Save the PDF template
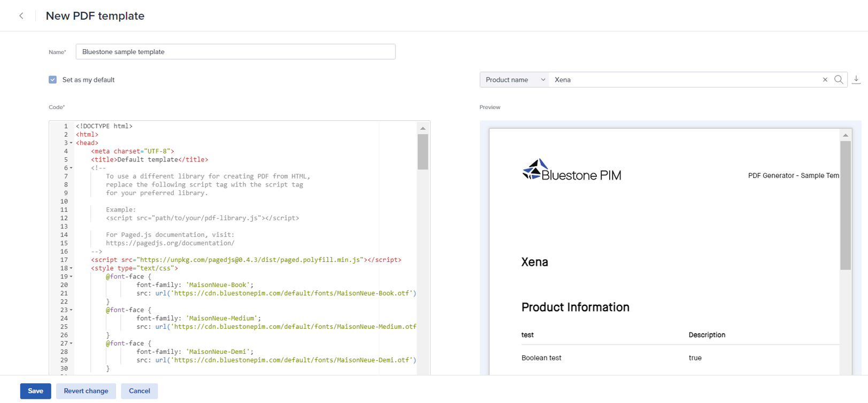The image size is (868, 403). (x=35, y=391)
